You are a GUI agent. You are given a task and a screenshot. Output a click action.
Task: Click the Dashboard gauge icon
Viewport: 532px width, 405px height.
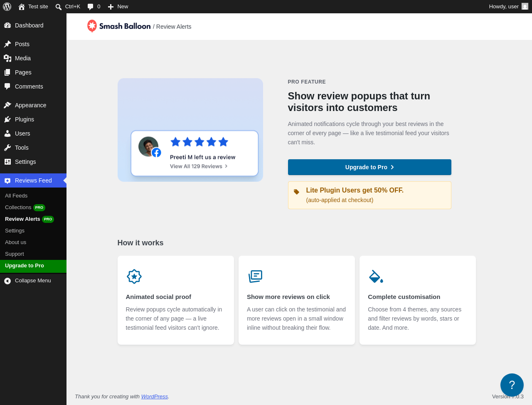7,25
